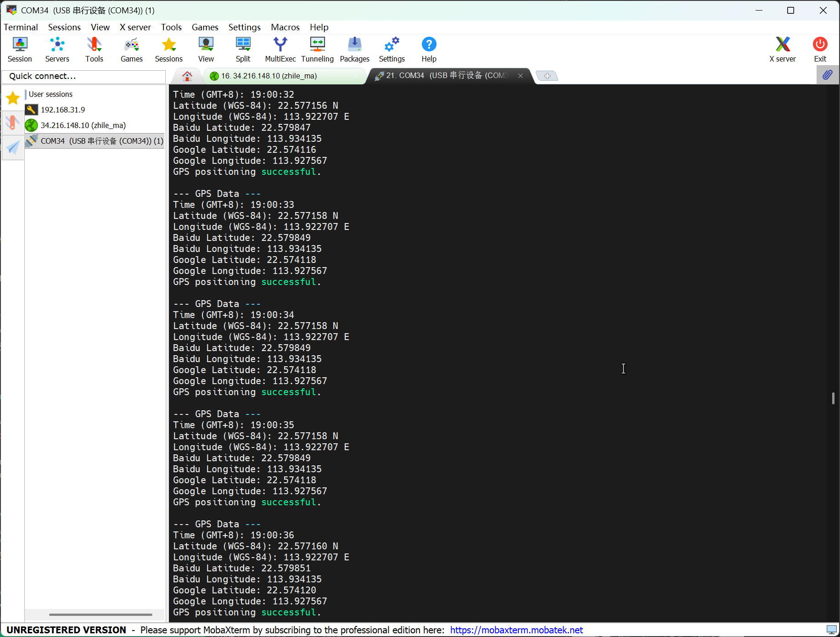Open the Terminal menu
This screenshot has height=637, width=840.
pos(21,27)
